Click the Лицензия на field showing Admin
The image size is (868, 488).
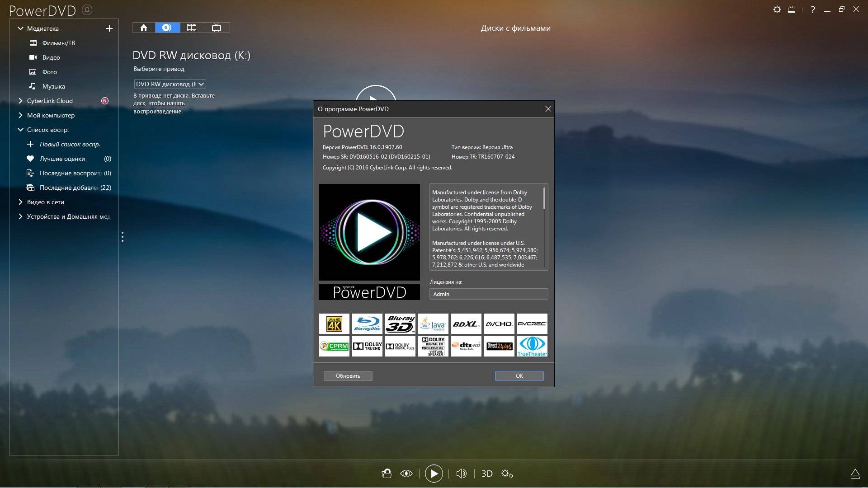pos(488,294)
